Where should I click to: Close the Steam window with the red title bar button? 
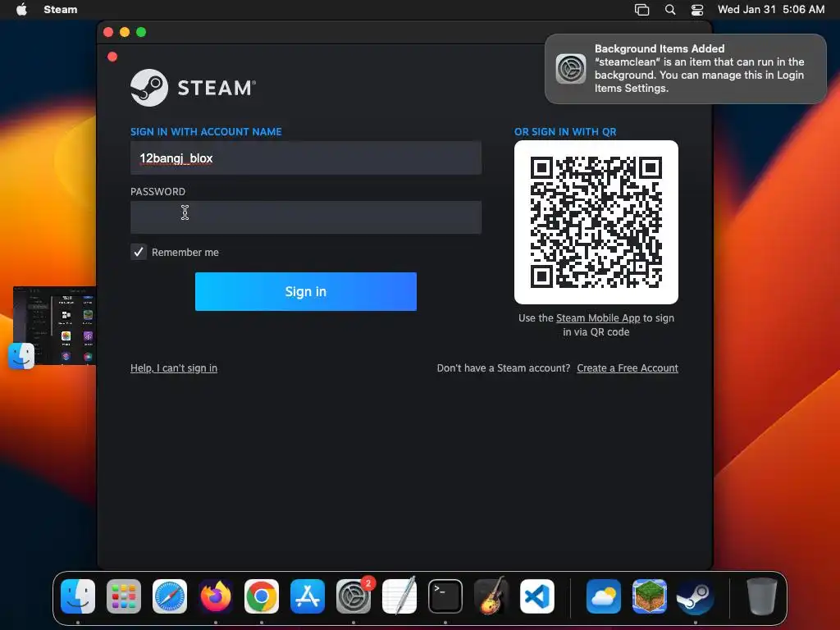click(108, 32)
